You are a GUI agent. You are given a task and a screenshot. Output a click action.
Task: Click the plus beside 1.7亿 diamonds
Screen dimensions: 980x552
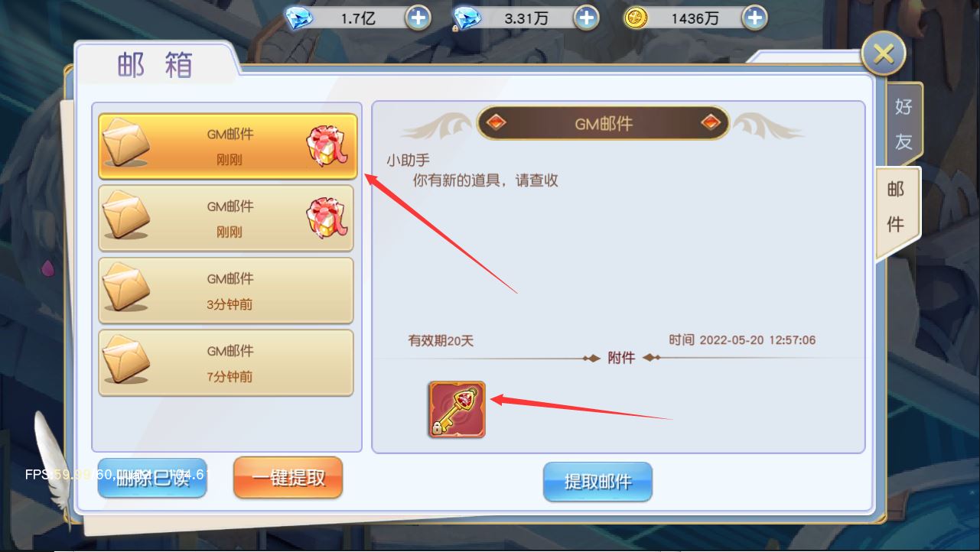coord(418,18)
